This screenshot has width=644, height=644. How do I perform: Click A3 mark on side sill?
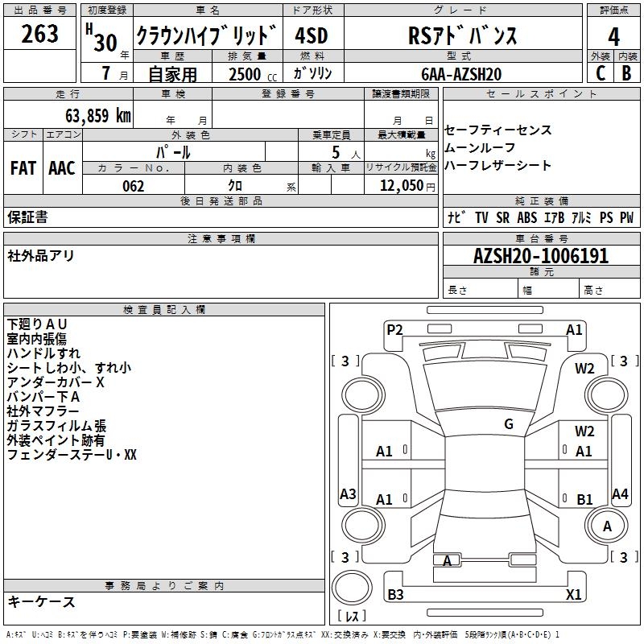348,493
